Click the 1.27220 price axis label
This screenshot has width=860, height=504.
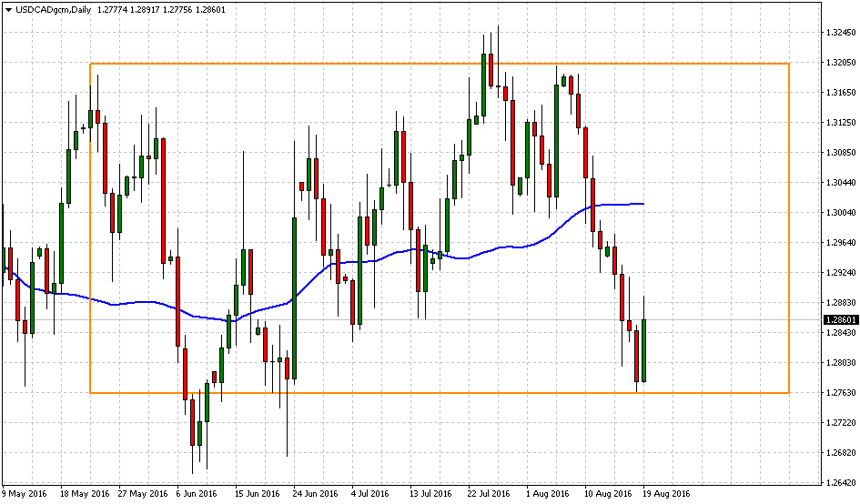841,423
